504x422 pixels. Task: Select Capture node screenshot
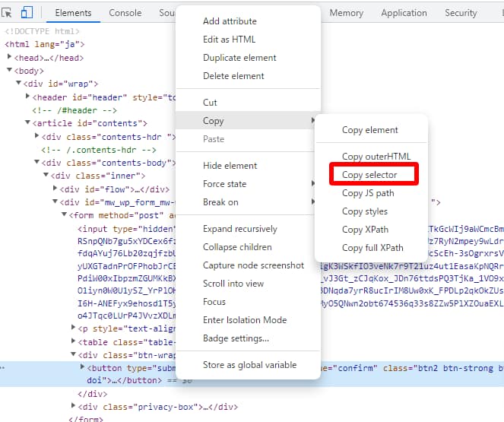pyautogui.click(x=253, y=265)
